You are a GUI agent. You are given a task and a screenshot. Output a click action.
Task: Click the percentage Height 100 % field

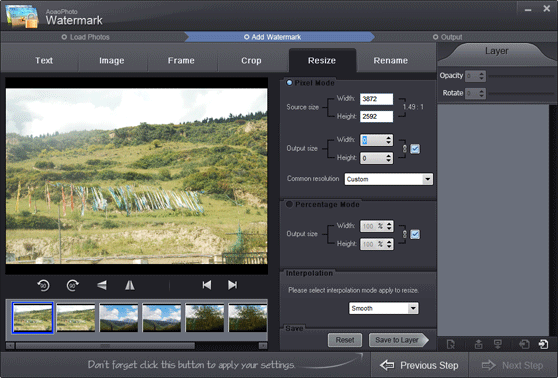pyautogui.click(x=373, y=244)
